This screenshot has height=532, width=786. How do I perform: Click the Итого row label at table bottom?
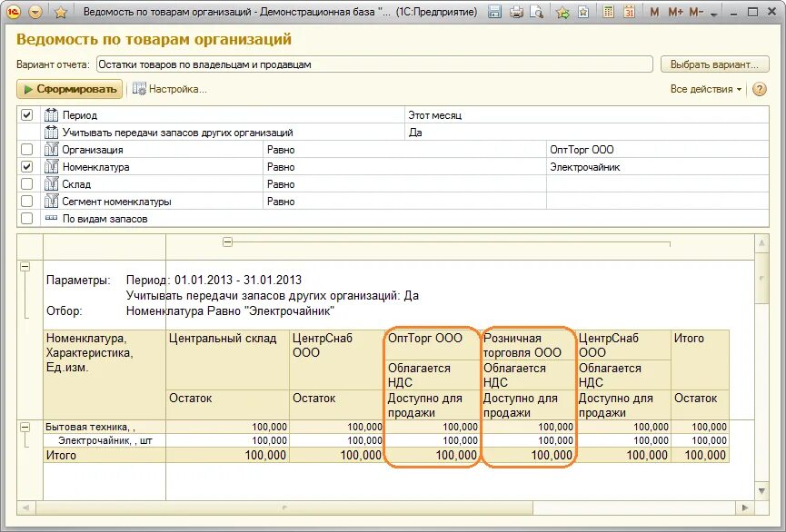point(61,456)
